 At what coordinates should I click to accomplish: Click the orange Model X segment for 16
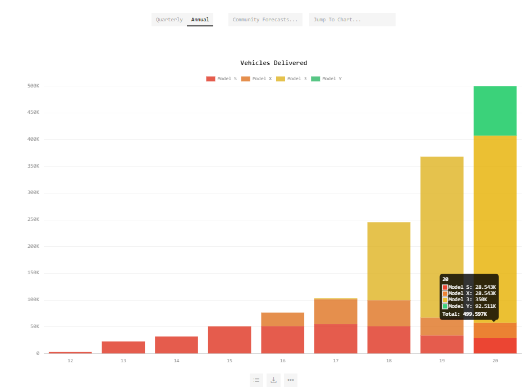tap(283, 320)
